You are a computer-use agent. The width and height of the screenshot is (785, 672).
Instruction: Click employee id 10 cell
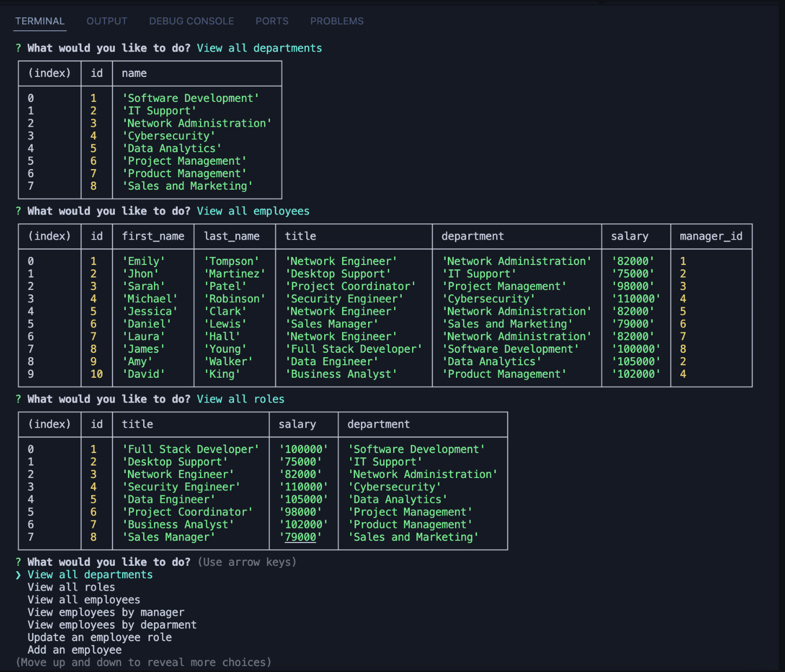[96, 374]
